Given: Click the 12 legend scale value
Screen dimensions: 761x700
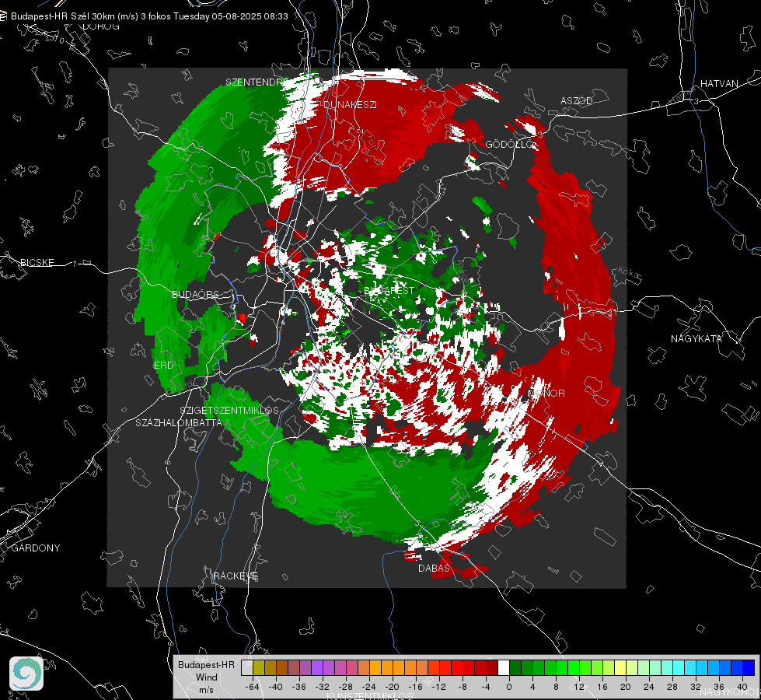Looking at the screenshot, I should tap(579, 687).
